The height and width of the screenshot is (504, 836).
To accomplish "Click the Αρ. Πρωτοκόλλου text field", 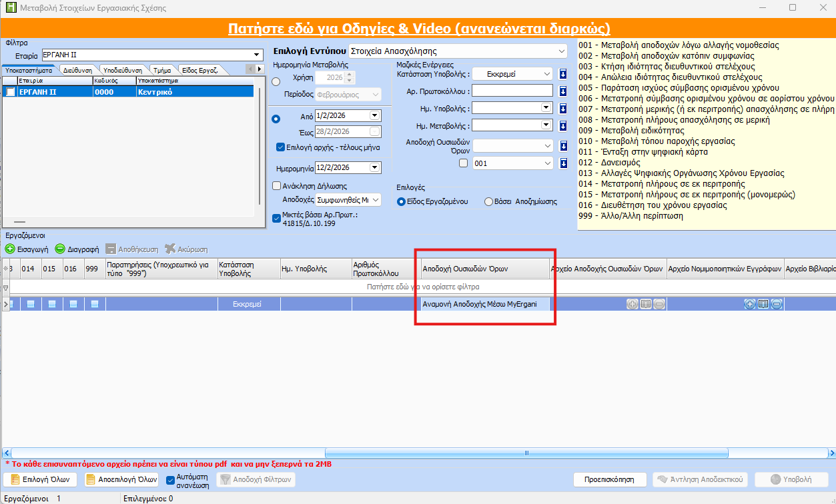I will pyautogui.click(x=512, y=91).
